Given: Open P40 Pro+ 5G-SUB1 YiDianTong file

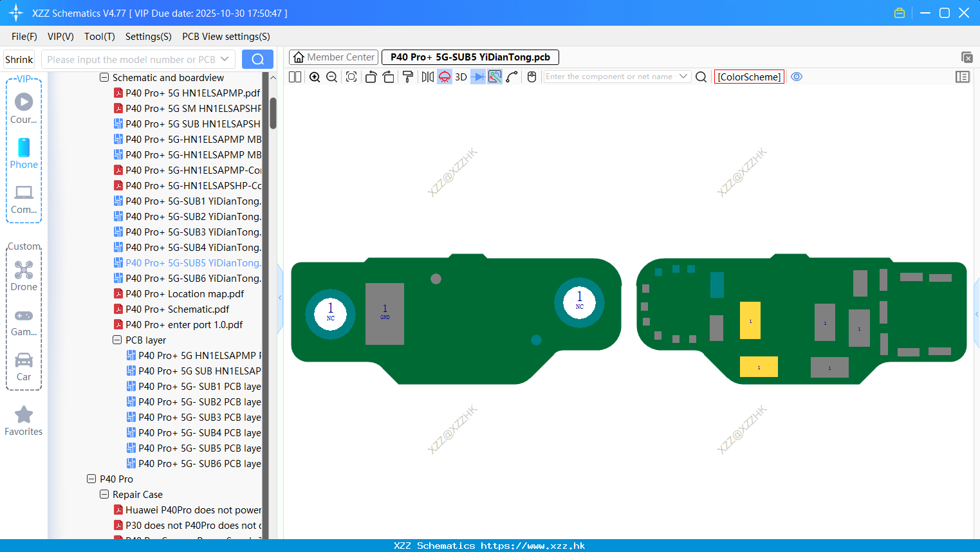Looking at the screenshot, I should coord(187,201).
